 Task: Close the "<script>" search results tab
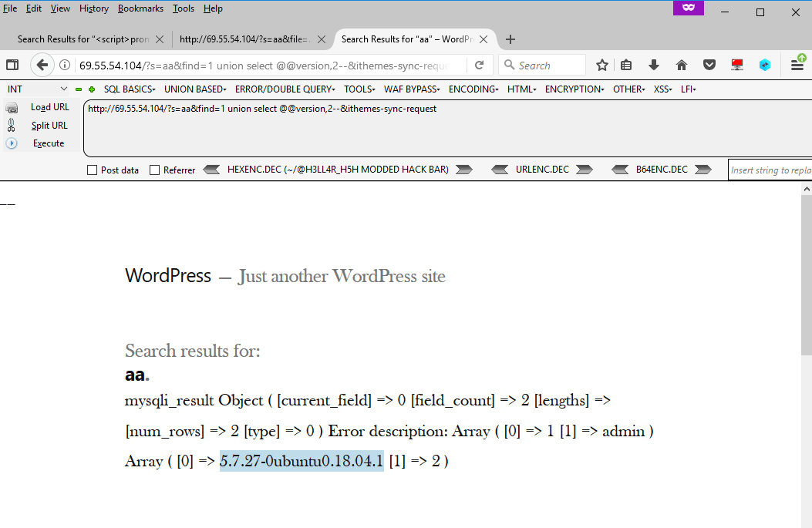click(x=160, y=39)
